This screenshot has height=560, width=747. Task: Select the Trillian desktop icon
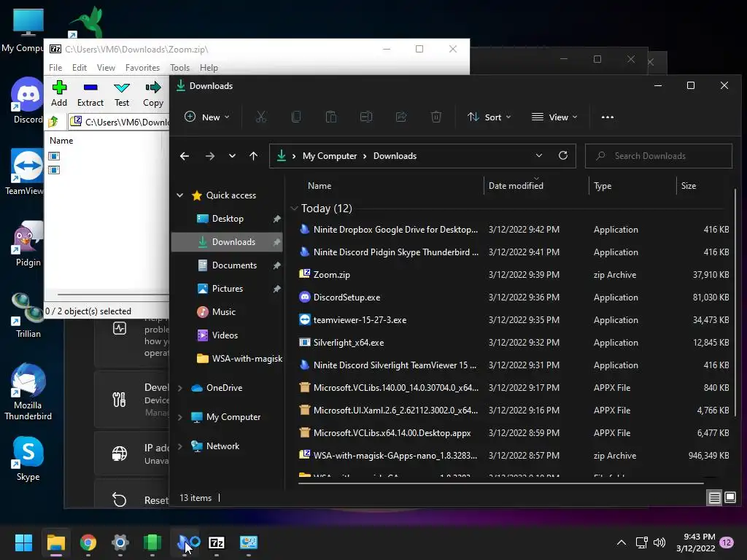click(x=28, y=315)
